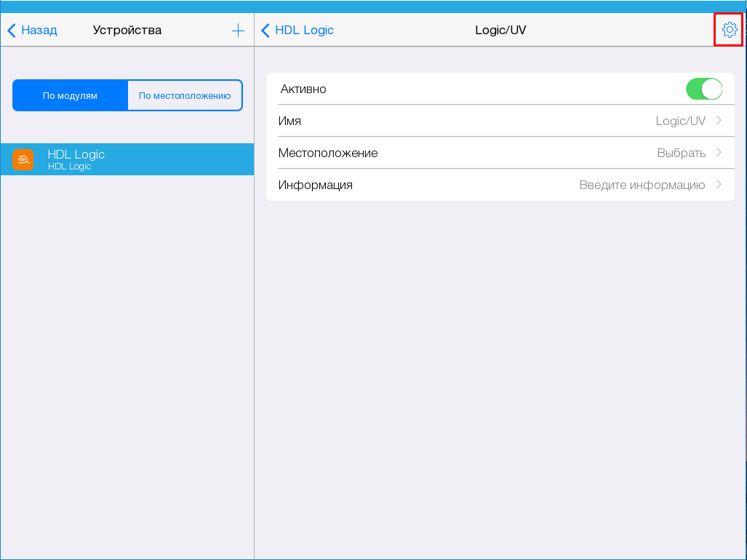Click the orange HDL Logic module icon

23,159
